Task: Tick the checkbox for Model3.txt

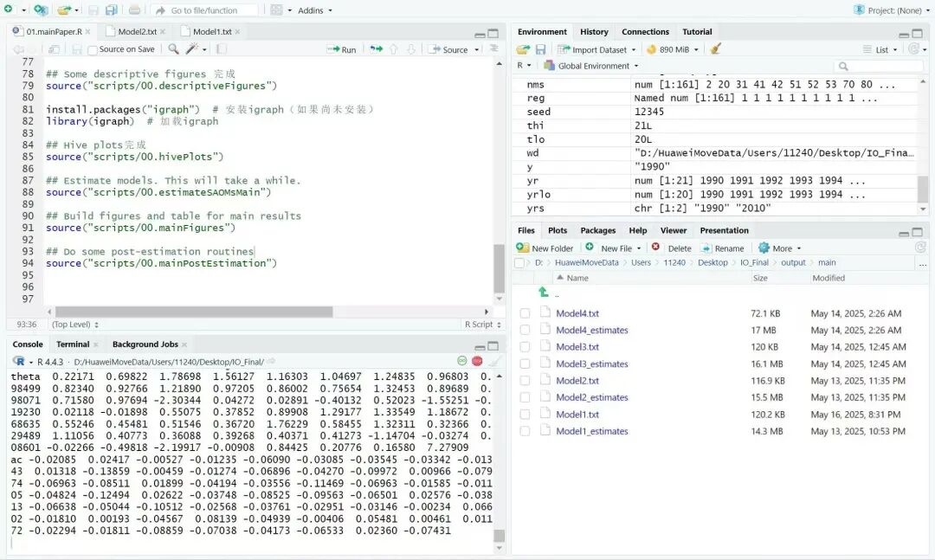Action: coord(525,347)
